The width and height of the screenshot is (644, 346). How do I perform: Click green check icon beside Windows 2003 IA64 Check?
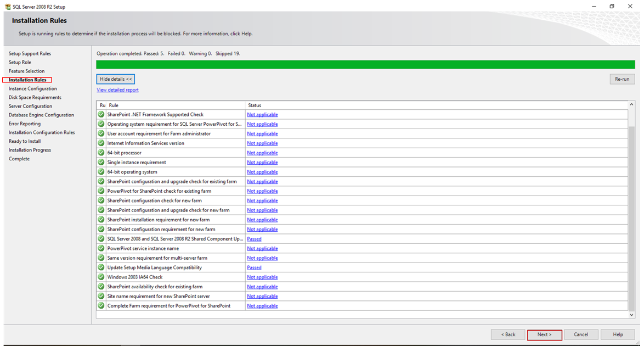pyautogui.click(x=101, y=277)
